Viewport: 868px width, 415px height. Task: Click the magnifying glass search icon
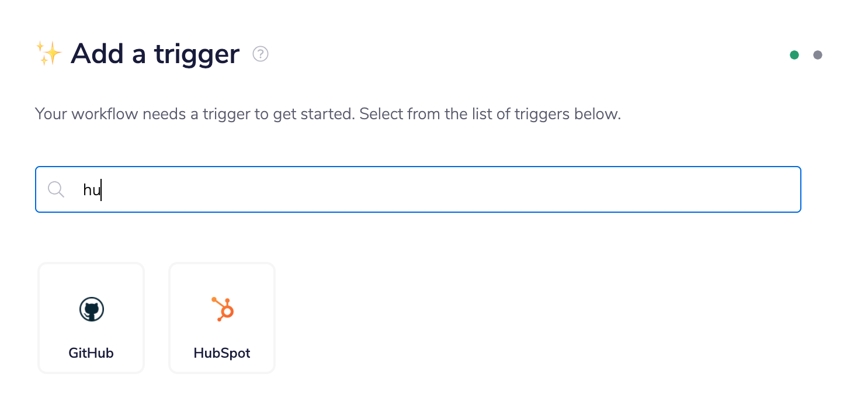point(56,189)
